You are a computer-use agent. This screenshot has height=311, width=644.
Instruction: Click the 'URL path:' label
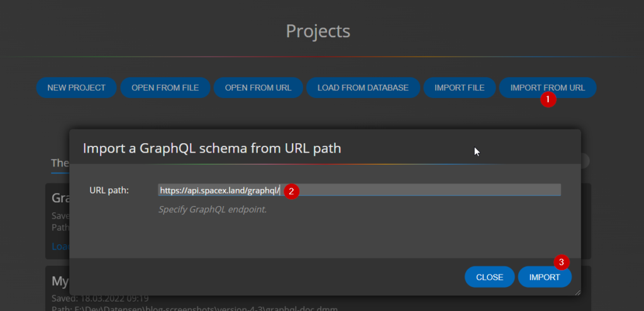click(x=109, y=190)
